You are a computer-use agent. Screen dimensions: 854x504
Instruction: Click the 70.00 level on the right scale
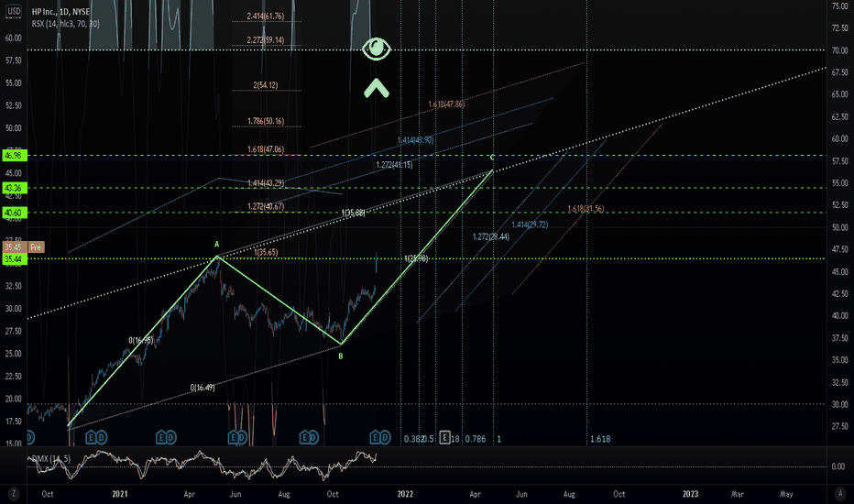coord(840,50)
